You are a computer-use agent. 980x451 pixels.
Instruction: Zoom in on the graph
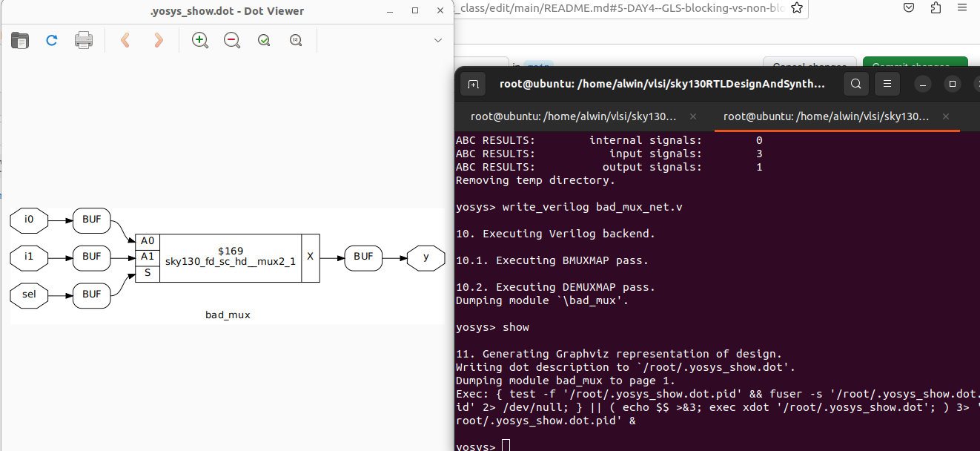(x=199, y=40)
